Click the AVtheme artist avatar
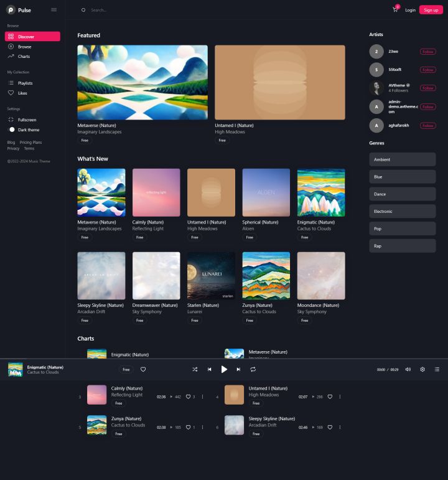 click(376, 88)
